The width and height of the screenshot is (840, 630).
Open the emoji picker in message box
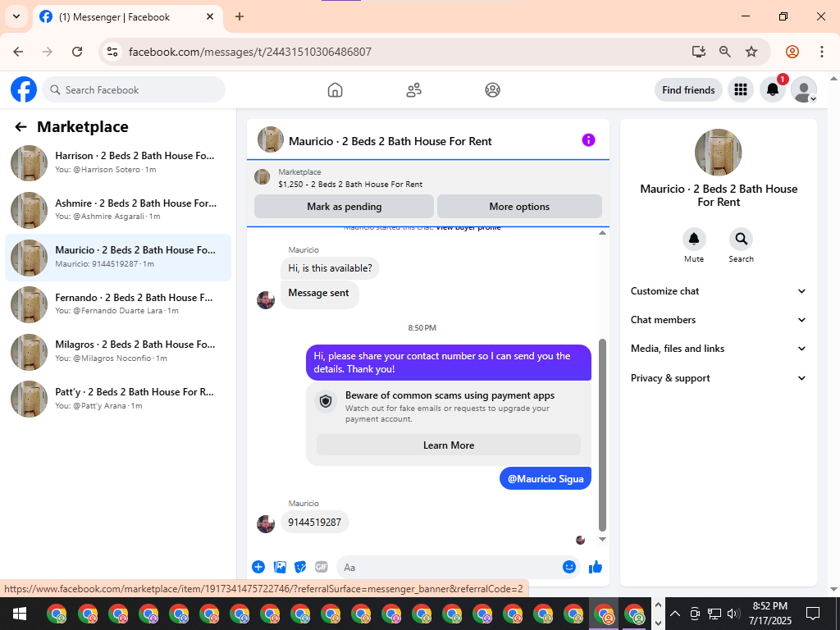tap(569, 567)
